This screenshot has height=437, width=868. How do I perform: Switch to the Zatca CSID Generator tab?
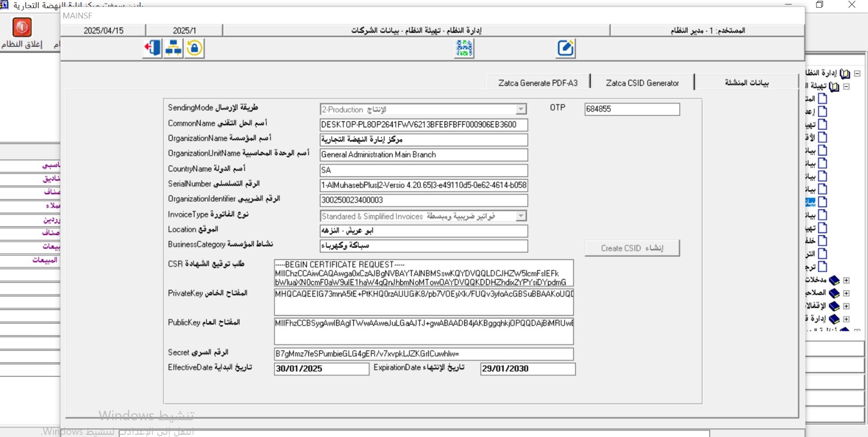[642, 83]
